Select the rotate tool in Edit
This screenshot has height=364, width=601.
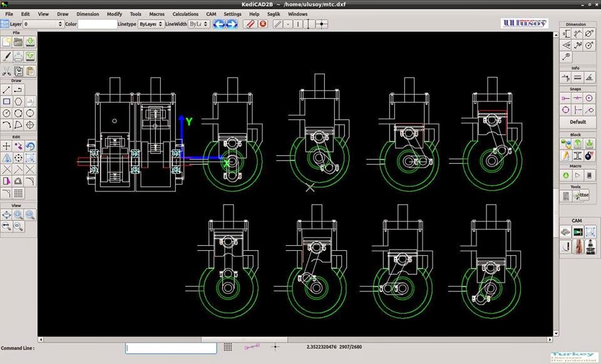tap(30, 146)
